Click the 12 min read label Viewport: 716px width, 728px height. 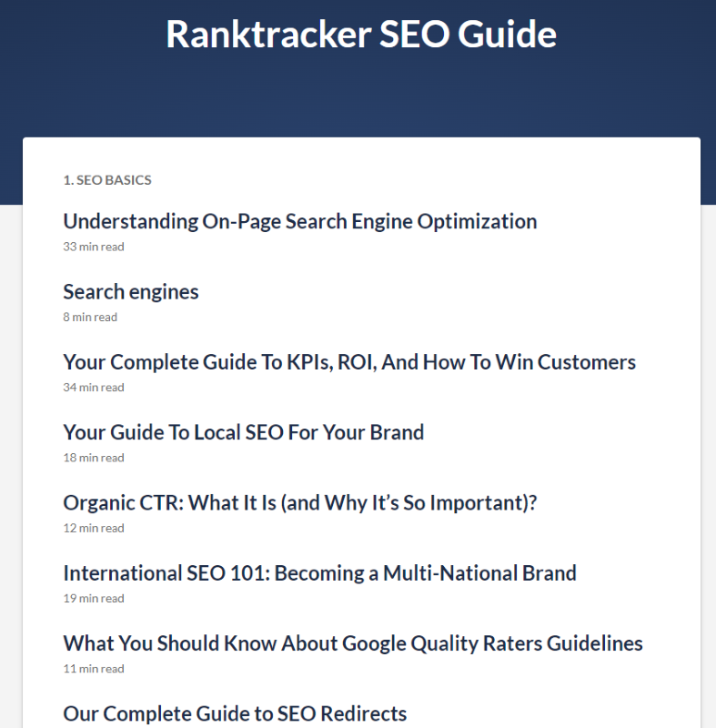pyautogui.click(x=94, y=528)
